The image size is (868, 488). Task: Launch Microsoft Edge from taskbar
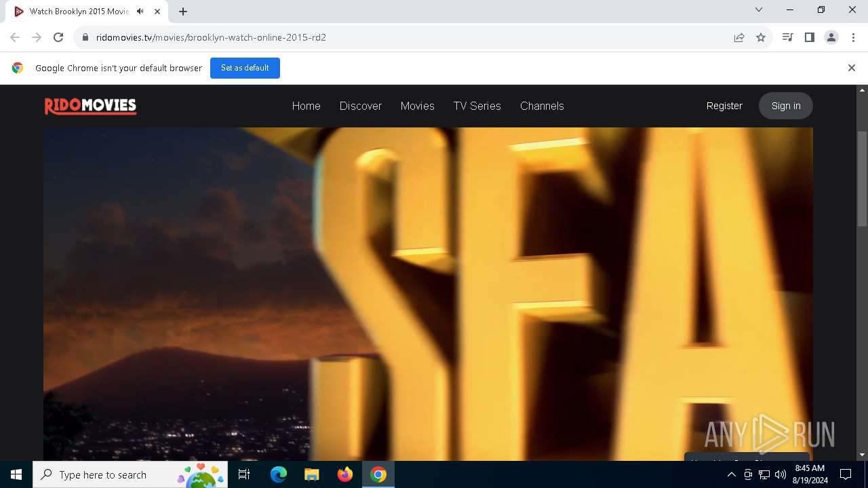pyautogui.click(x=278, y=474)
